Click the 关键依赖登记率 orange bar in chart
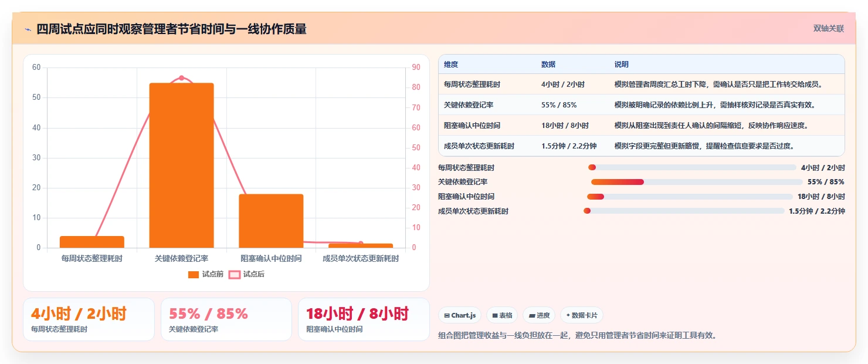The width and height of the screenshot is (868, 364). 181,166
